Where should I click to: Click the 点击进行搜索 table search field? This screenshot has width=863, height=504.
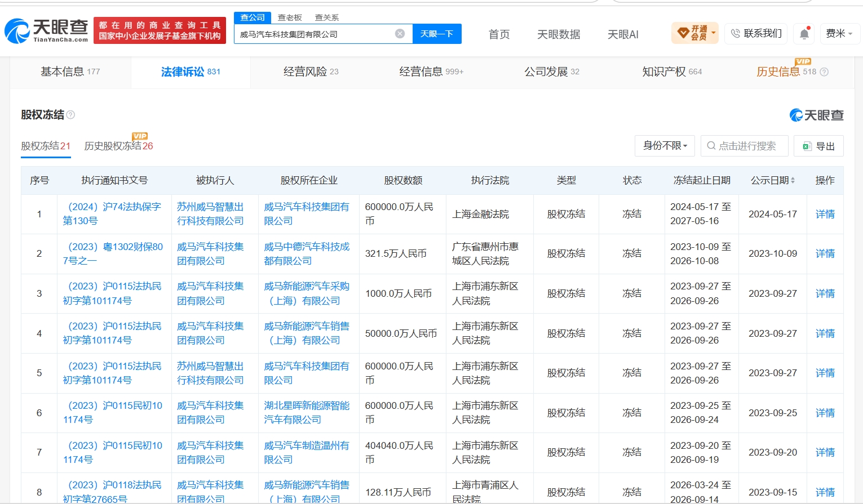[744, 146]
